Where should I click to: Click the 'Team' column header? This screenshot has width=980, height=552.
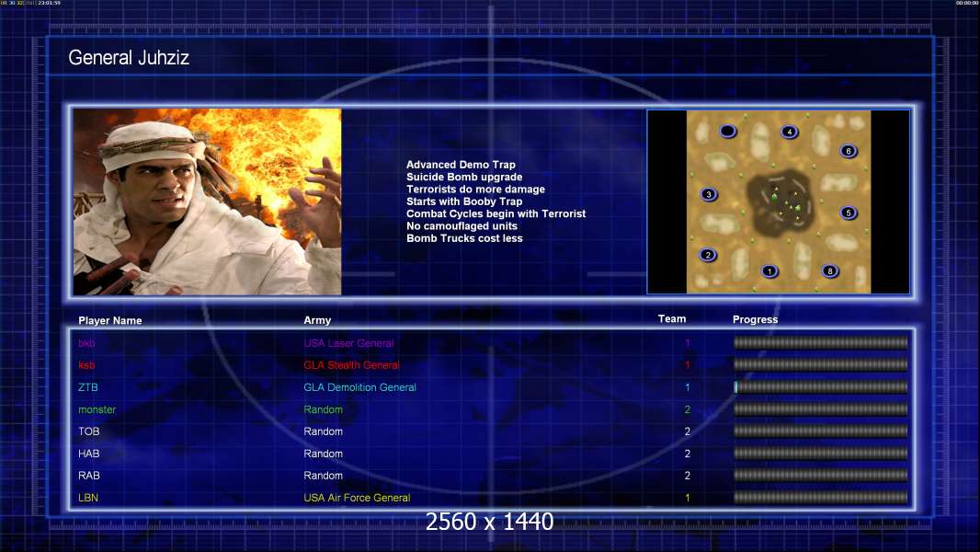[x=672, y=319]
